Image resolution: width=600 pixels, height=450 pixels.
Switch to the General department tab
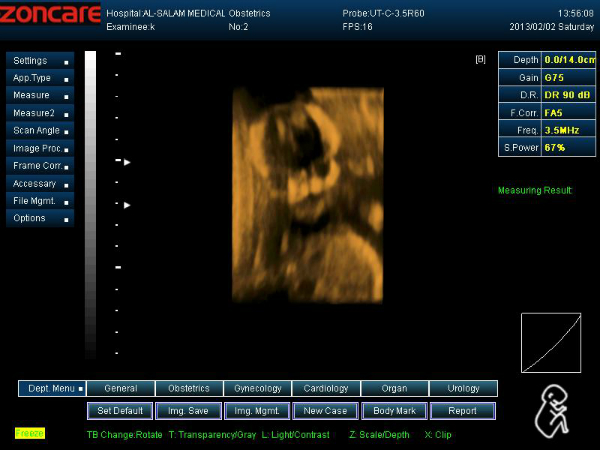pyautogui.click(x=121, y=388)
